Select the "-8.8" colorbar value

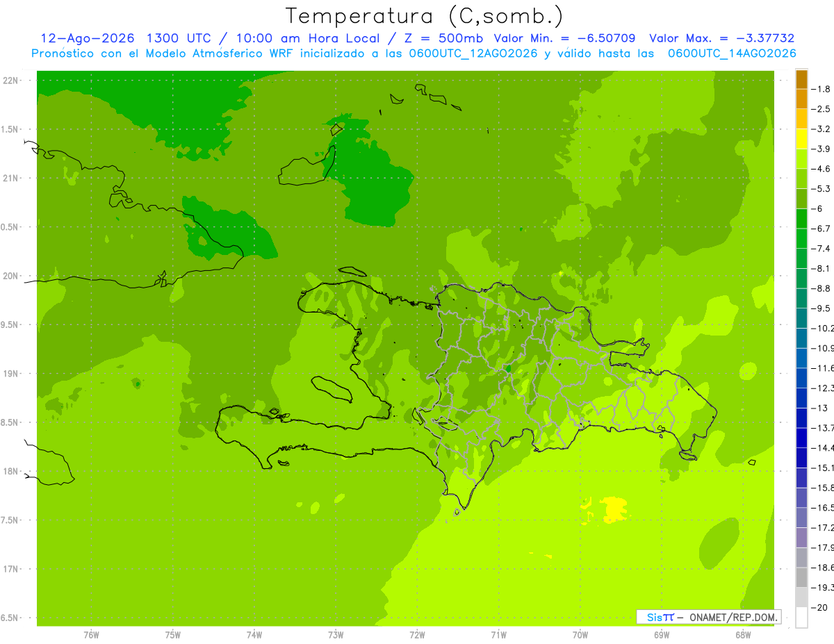[821, 288]
